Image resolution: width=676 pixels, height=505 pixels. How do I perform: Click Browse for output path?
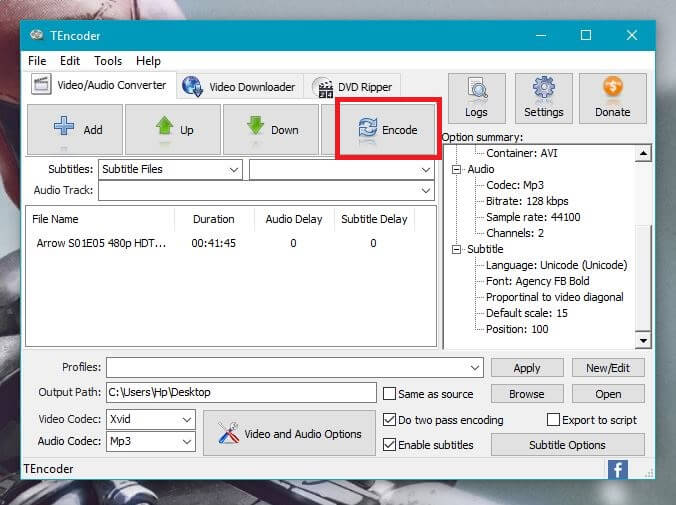click(x=527, y=394)
